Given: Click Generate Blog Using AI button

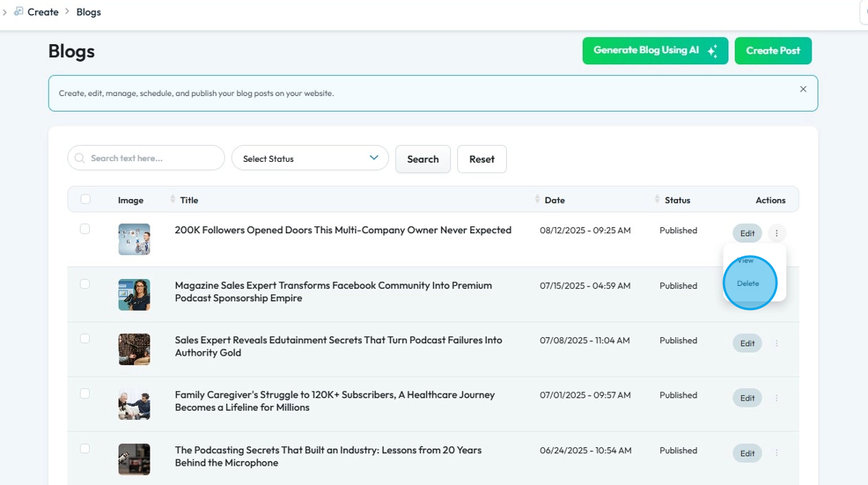Looking at the screenshot, I should pos(655,50).
